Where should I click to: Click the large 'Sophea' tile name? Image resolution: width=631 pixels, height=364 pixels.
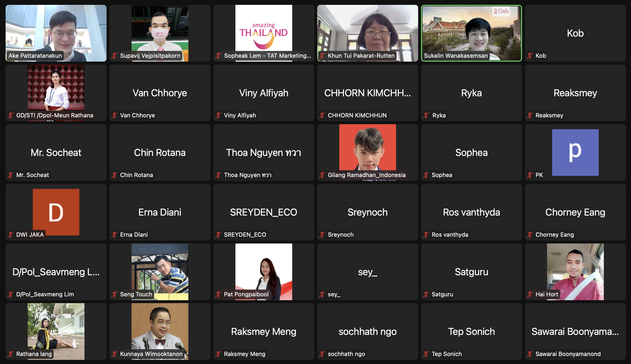tap(471, 153)
